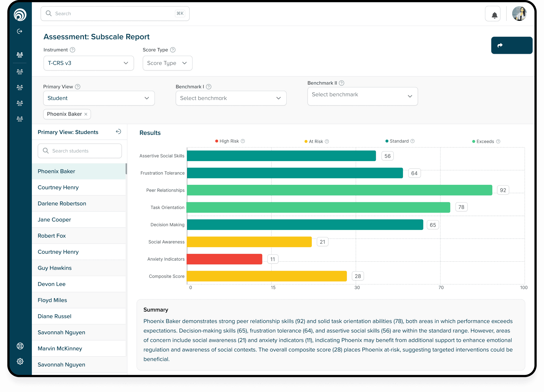The image size is (544, 392).
Task: Collapse the Primary View Students panel
Action: tap(118, 132)
